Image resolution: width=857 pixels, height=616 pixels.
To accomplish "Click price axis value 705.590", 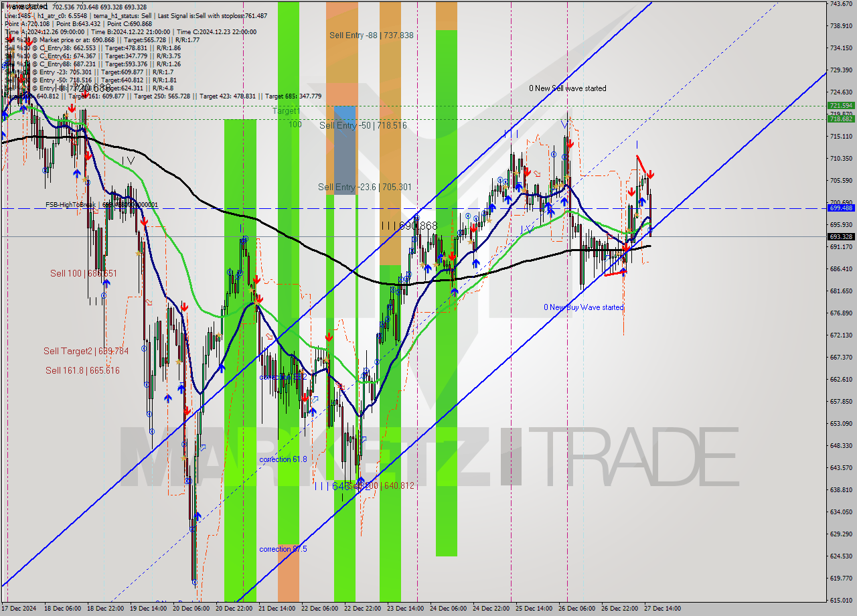I will 841,181.
